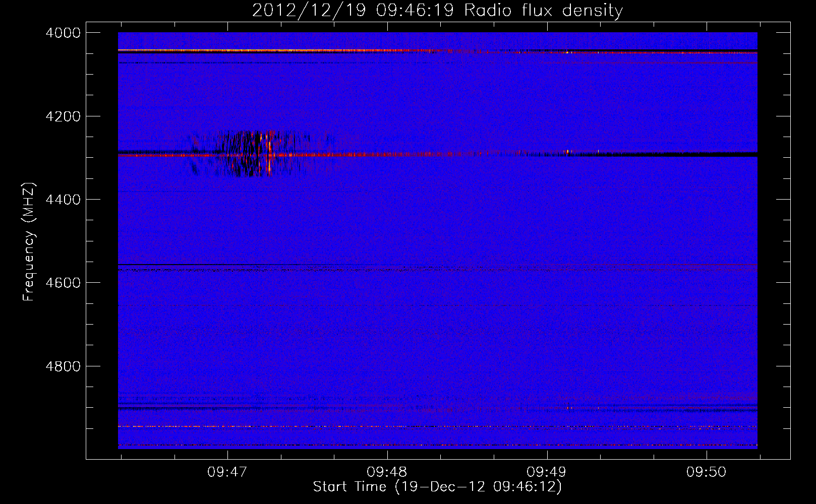
Task: Click the 4200 frequency tick label
Action: coord(63,116)
